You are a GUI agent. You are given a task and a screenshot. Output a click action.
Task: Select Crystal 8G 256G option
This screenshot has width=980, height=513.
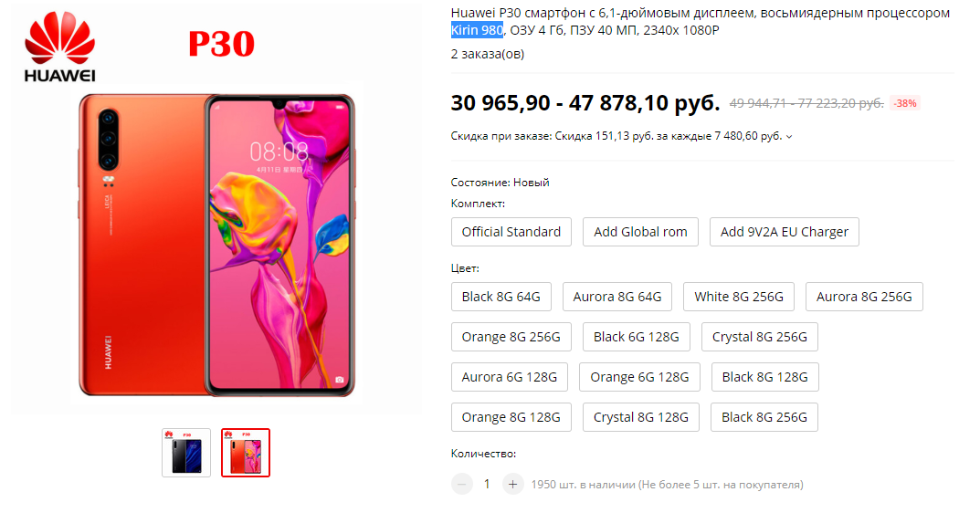(x=760, y=337)
